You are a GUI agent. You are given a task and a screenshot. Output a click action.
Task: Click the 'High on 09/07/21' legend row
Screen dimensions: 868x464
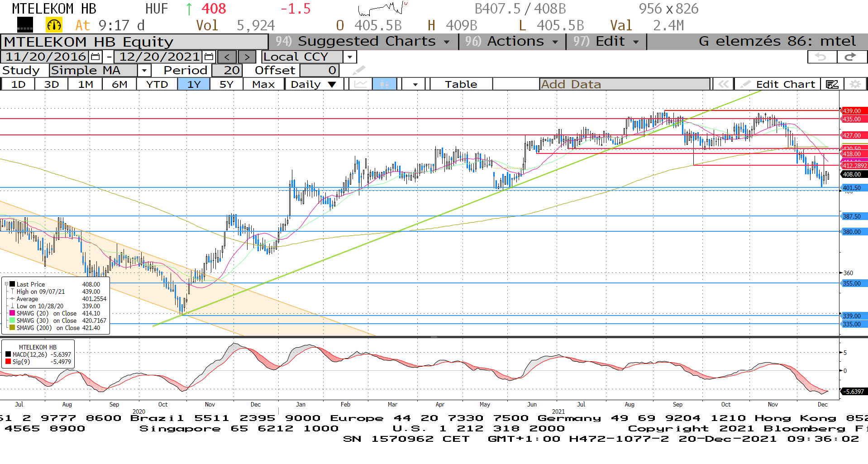pyautogui.click(x=58, y=292)
